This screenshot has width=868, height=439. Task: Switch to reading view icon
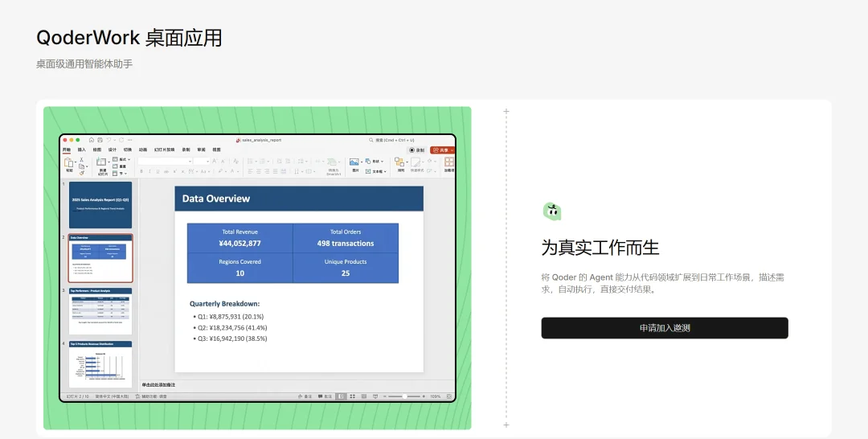point(364,396)
